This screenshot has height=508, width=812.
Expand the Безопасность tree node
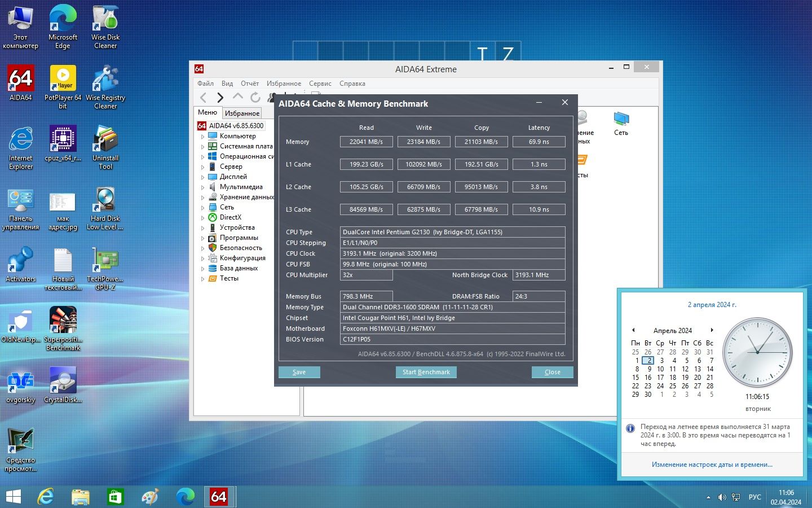click(x=202, y=248)
